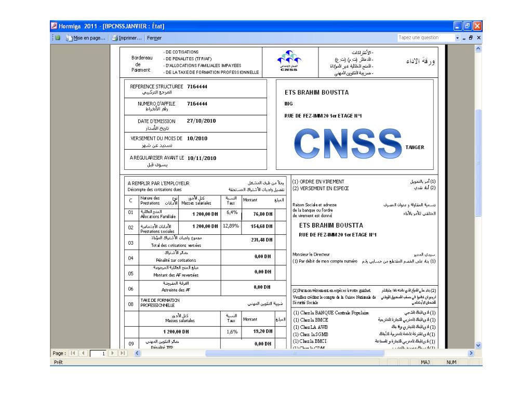Go to the previous report page

tap(83, 353)
